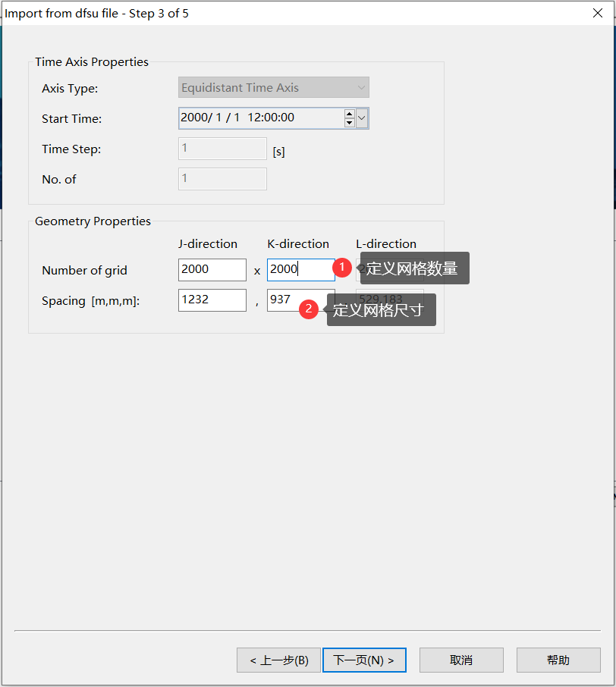
Task: Click the No. of time steps field
Action: [x=222, y=179]
